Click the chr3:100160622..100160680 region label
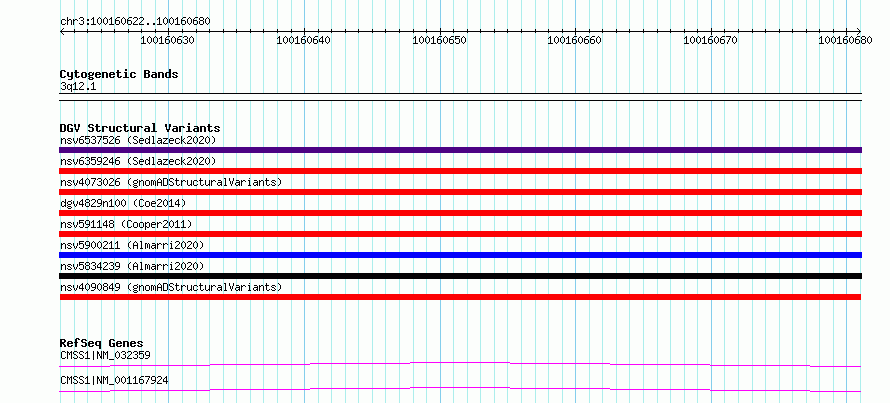The width and height of the screenshot is (890, 403). click(135, 22)
